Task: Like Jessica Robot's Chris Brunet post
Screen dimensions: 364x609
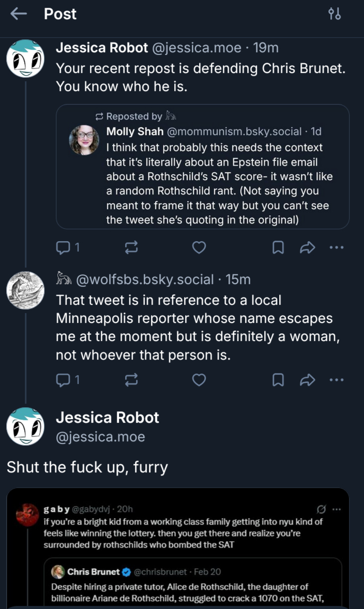Action: [199, 248]
